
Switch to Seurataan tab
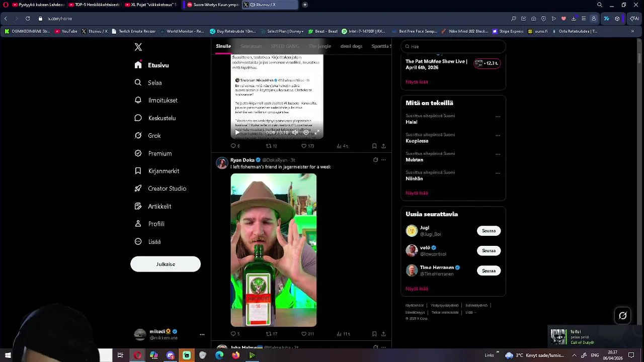[x=251, y=46]
